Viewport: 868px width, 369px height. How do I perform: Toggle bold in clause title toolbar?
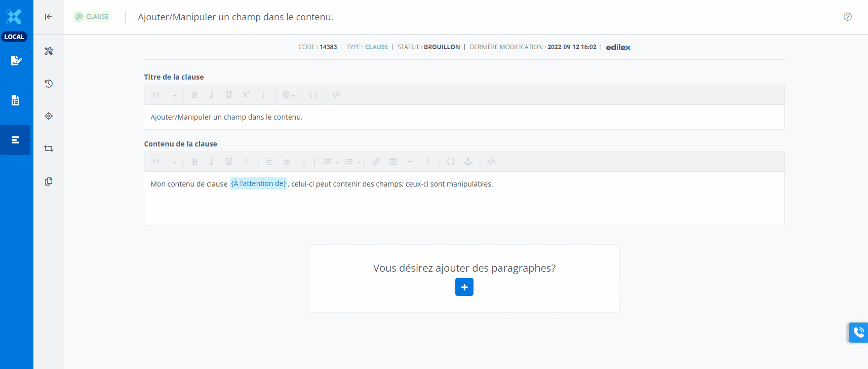tap(194, 95)
